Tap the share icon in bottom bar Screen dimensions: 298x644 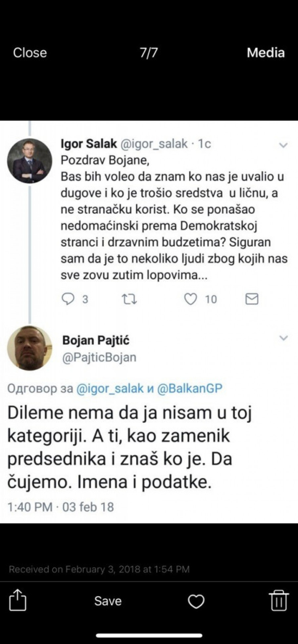(x=17, y=600)
